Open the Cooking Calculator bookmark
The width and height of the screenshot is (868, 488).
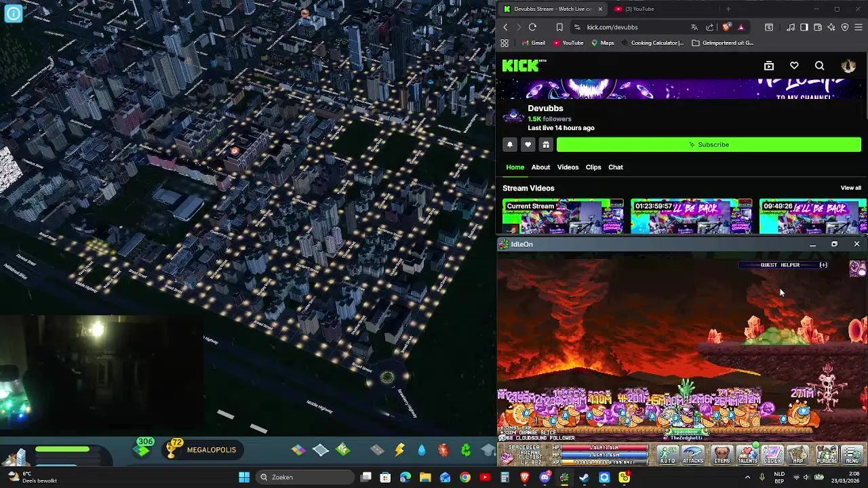tap(652, 43)
